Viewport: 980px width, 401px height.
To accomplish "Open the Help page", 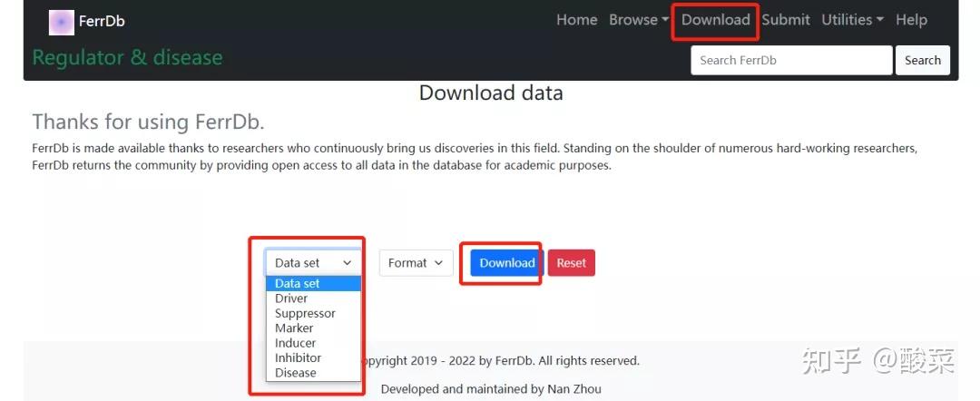I will [x=911, y=20].
